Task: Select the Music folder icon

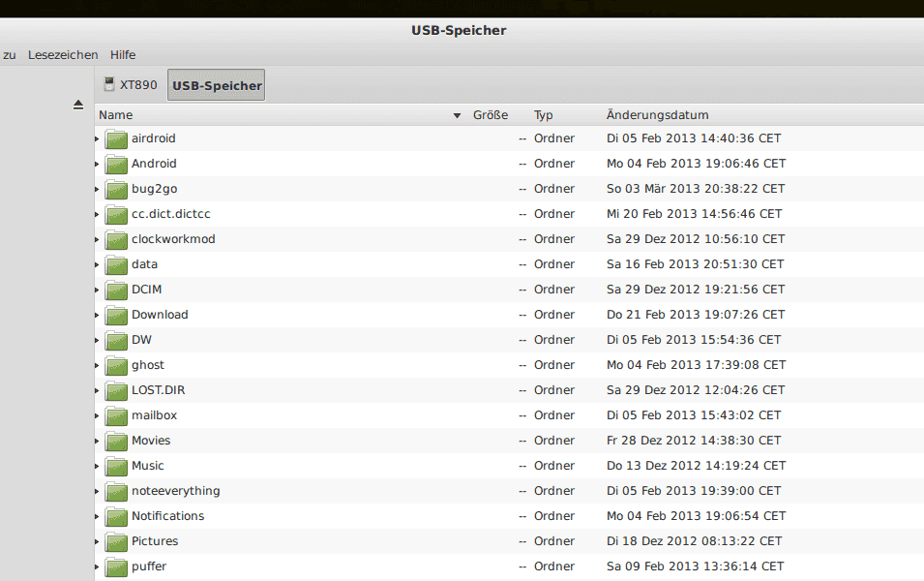Action: tap(116, 466)
